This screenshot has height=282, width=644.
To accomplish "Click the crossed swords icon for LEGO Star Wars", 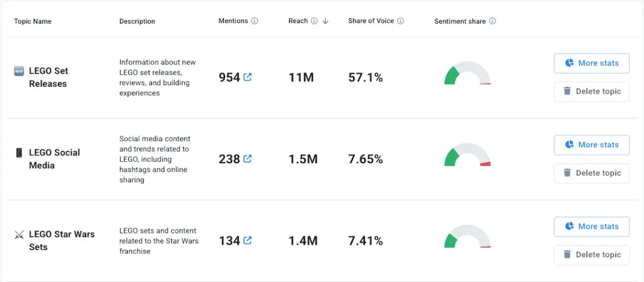I will [19, 235].
